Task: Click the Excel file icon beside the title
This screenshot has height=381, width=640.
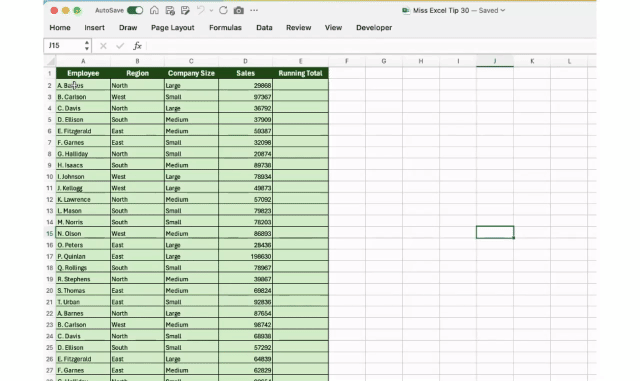Action: pos(406,11)
